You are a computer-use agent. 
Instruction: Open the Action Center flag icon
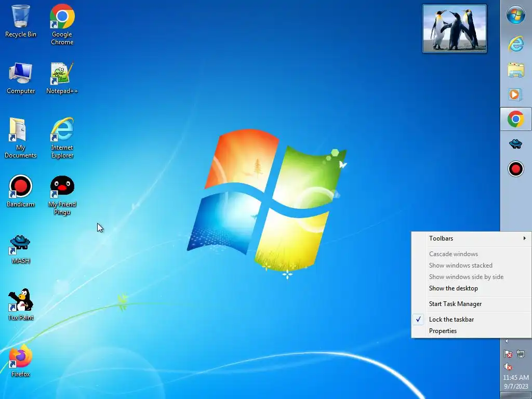(508, 354)
